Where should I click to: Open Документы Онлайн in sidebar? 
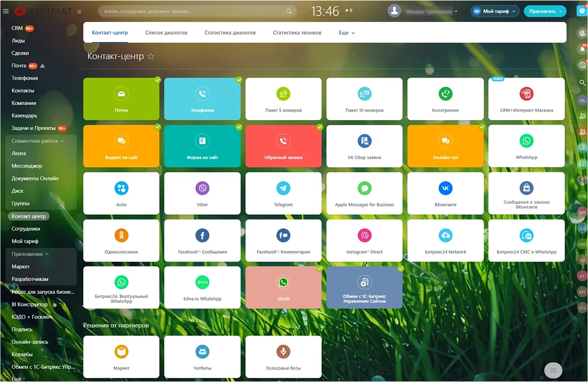pyautogui.click(x=35, y=178)
